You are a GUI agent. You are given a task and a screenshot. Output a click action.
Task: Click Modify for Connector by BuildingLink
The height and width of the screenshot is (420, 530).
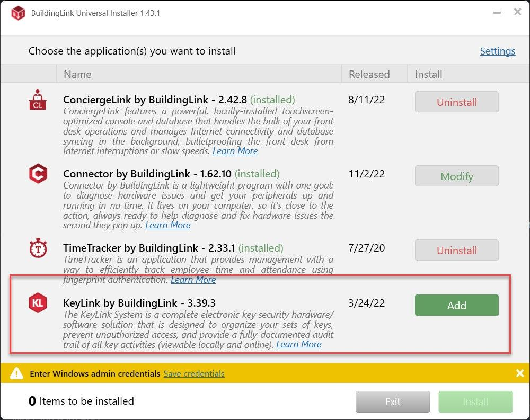pos(457,176)
